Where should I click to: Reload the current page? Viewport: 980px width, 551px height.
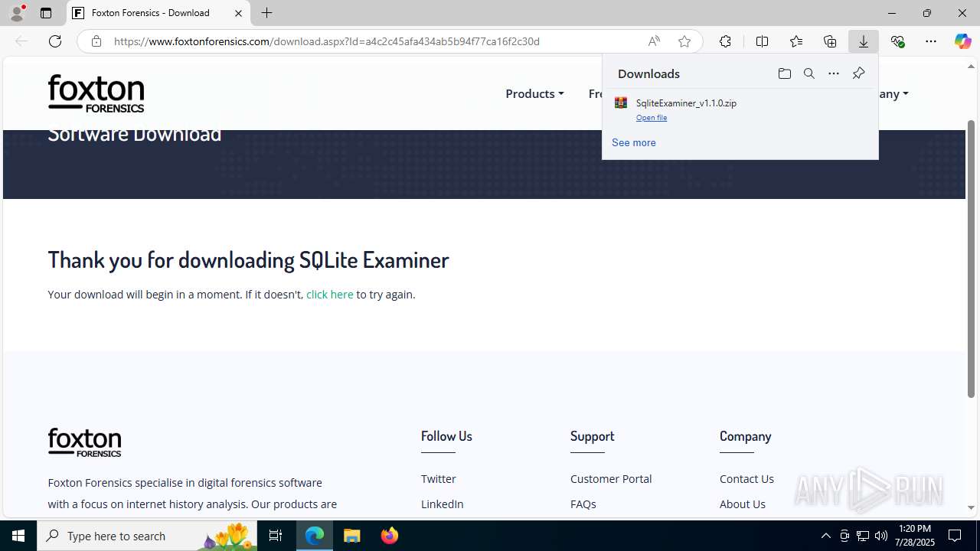(55, 41)
